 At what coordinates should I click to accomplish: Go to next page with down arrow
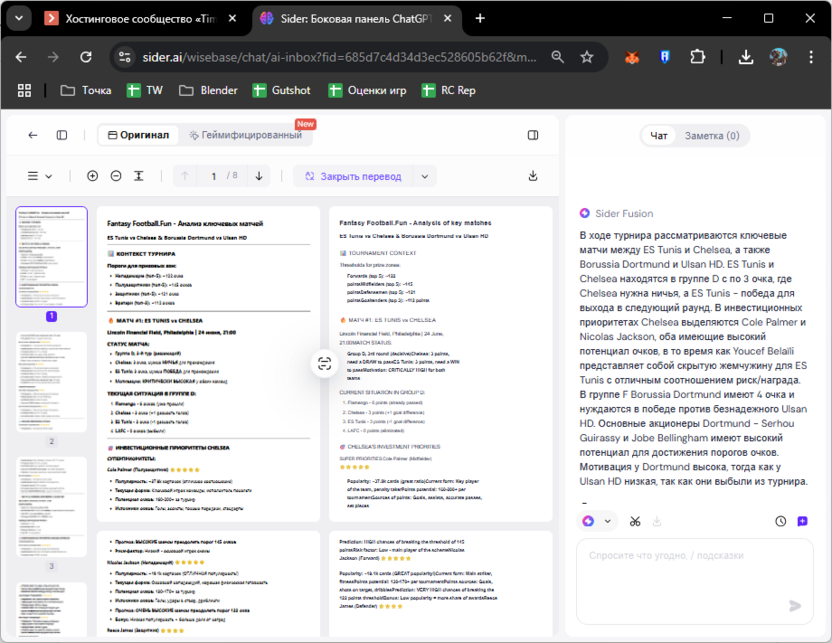[260, 176]
